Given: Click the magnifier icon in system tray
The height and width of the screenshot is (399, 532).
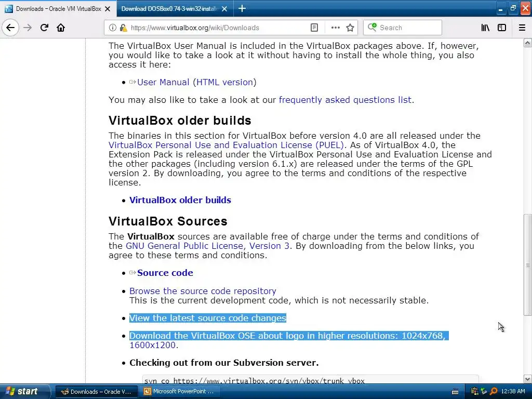Looking at the screenshot, I should (494, 392).
